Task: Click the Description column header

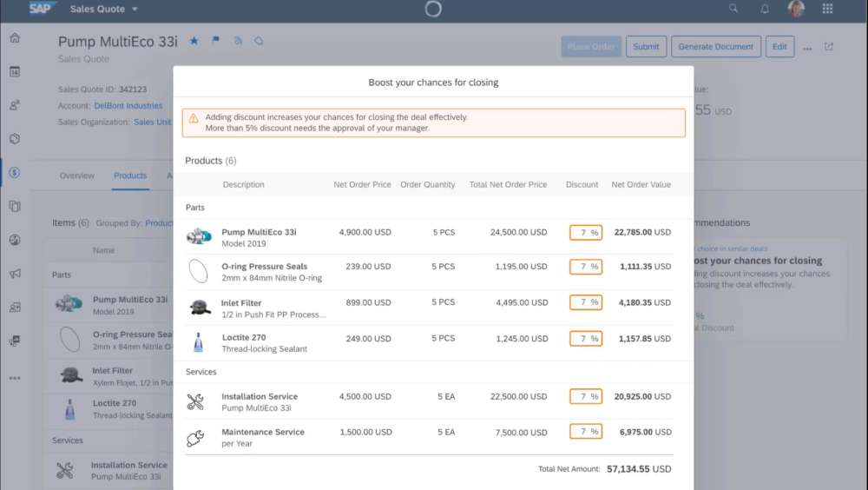Action: pyautogui.click(x=244, y=184)
